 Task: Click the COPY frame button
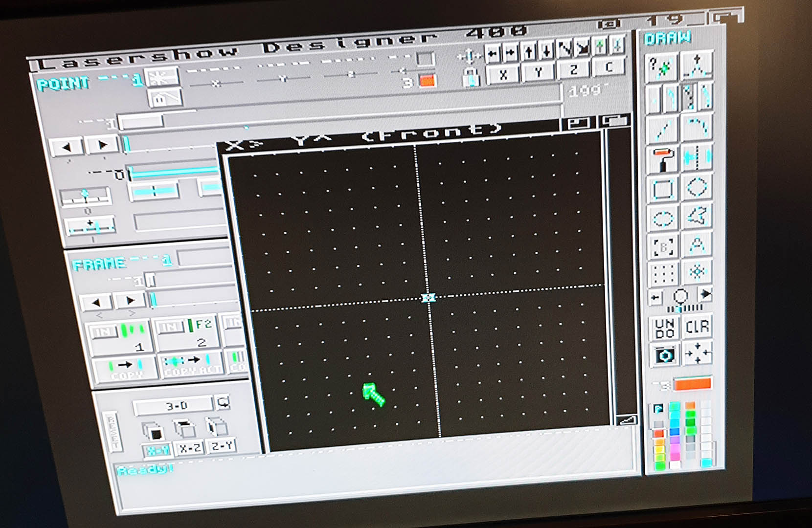[126, 370]
